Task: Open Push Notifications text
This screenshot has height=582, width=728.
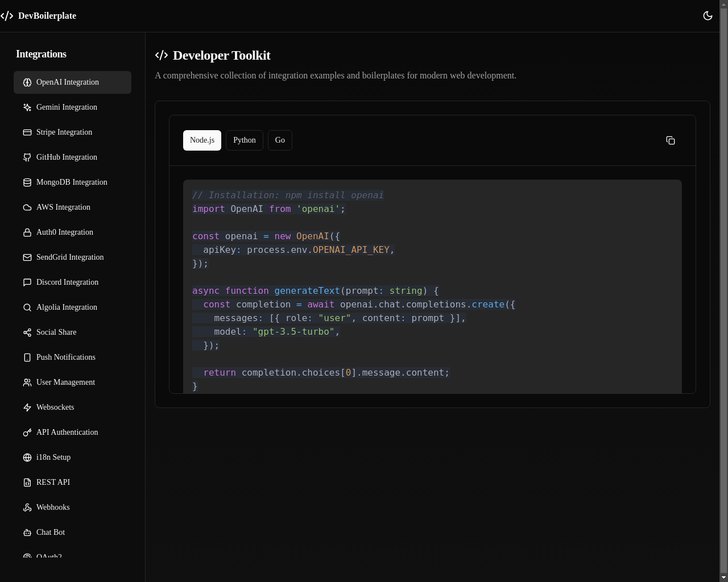Action: 66,357
